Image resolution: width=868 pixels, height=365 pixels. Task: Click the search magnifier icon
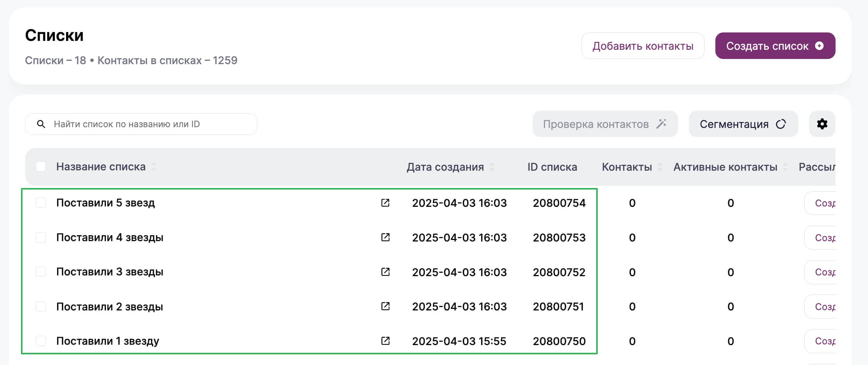[x=41, y=124]
